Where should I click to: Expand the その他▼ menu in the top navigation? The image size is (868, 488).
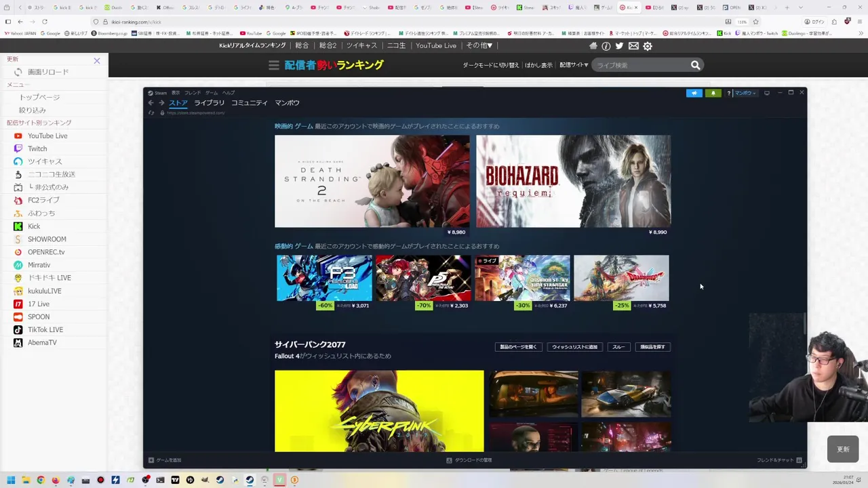479,45
